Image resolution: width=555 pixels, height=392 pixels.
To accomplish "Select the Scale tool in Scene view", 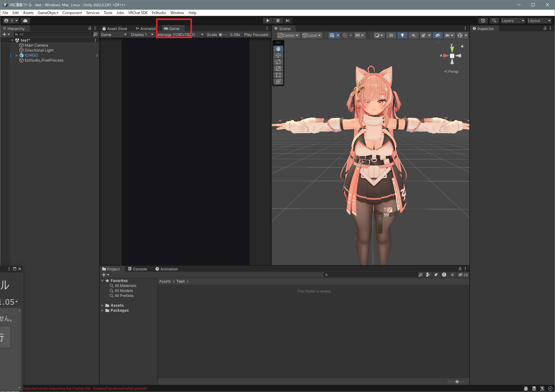I will point(278,68).
